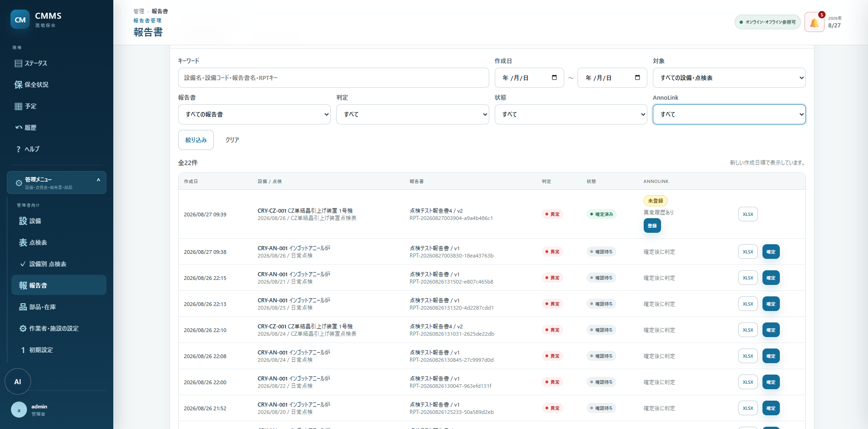868x429 pixels.
Task: Click 登録 AnnoLink button in first row
Action: coord(652,225)
